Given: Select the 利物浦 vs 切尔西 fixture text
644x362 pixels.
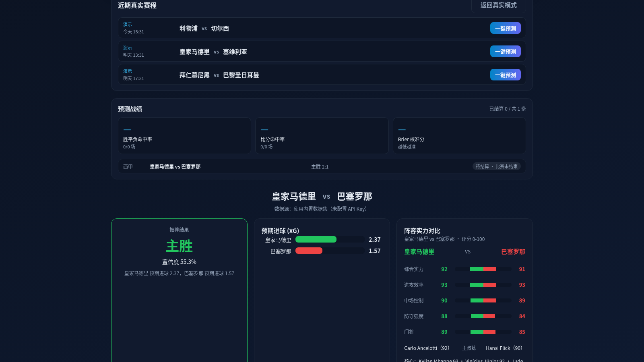Looking at the screenshot, I should point(204,29).
